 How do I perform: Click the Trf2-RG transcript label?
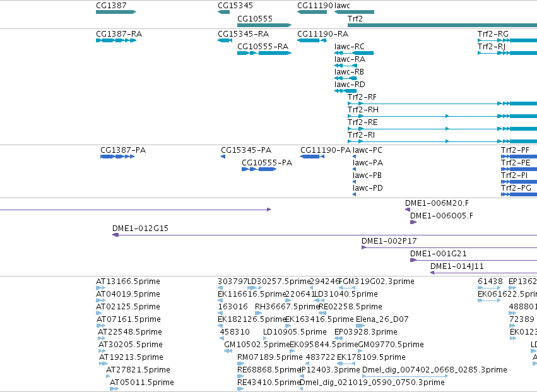(493, 34)
